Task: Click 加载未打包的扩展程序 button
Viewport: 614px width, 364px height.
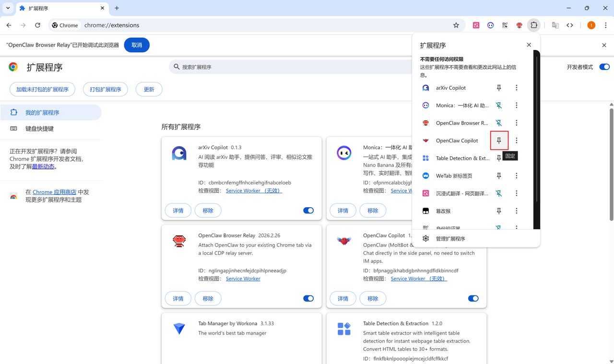Action: (x=42, y=89)
